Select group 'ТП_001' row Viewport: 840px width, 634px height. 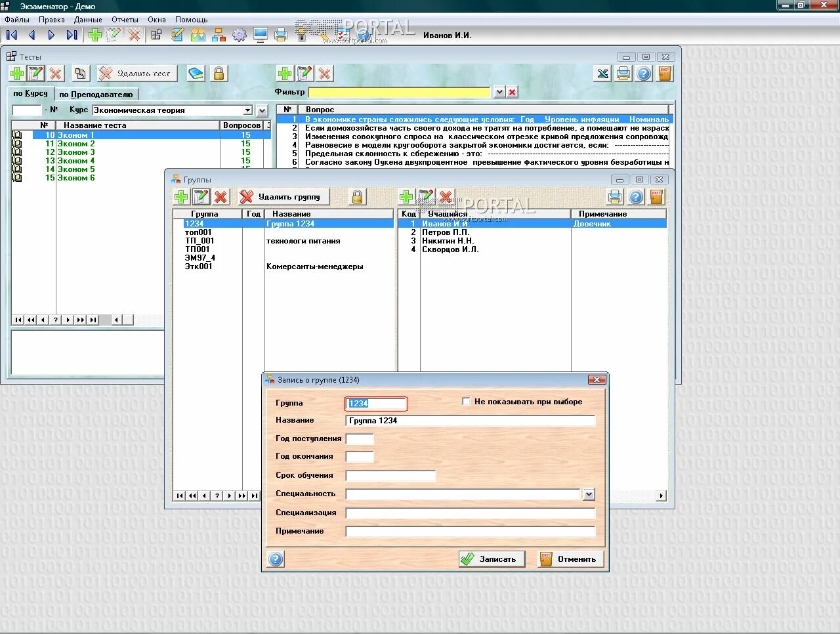pos(283,241)
